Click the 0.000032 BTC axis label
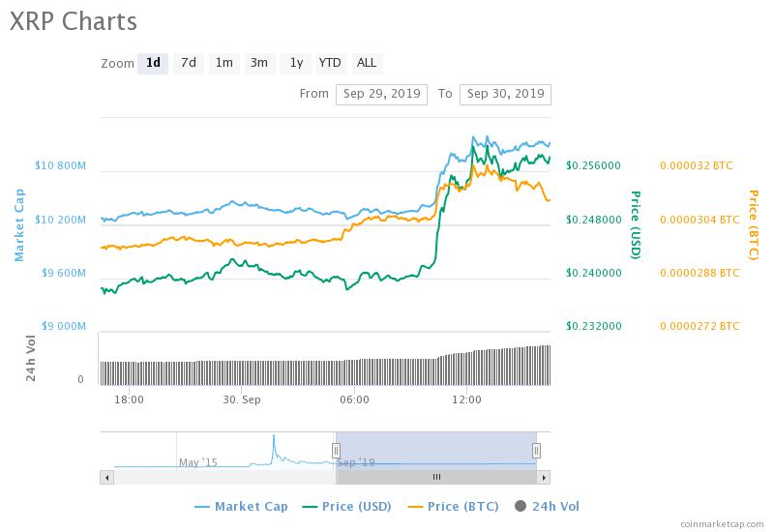The width and height of the screenshot is (774, 532). coord(697,165)
